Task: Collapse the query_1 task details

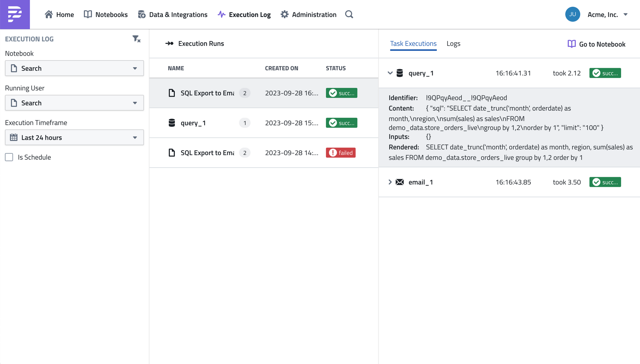Action: (390, 73)
